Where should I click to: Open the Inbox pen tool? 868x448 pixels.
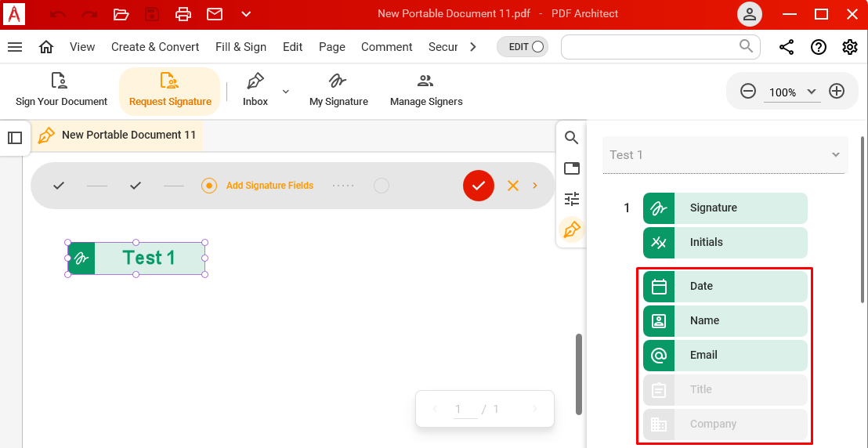click(255, 90)
